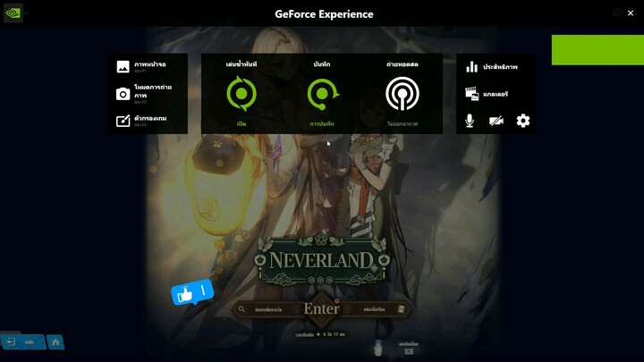Click the card icon right of Enter
Viewport: 644px width, 362px height.
pos(402,309)
